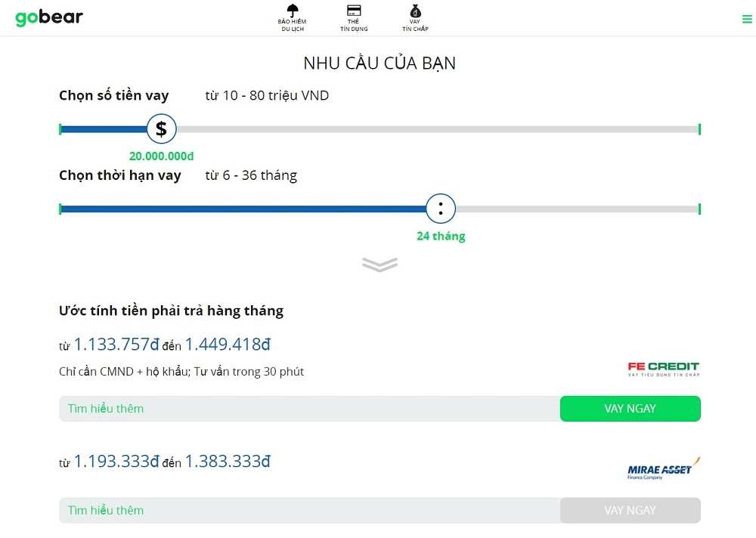Screen dimensions: 756x538
Task: Click VAY NGAY on the Mirae Asset offer
Action: tap(630, 510)
